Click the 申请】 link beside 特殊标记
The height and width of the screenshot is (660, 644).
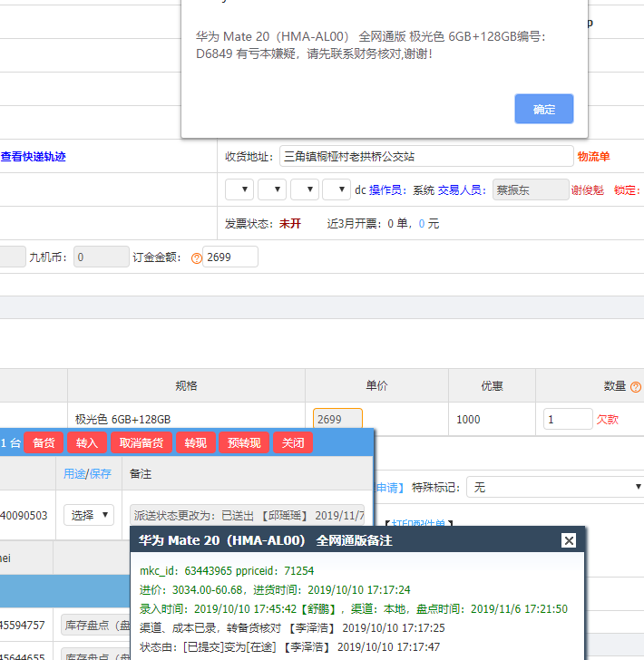click(389, 488)
